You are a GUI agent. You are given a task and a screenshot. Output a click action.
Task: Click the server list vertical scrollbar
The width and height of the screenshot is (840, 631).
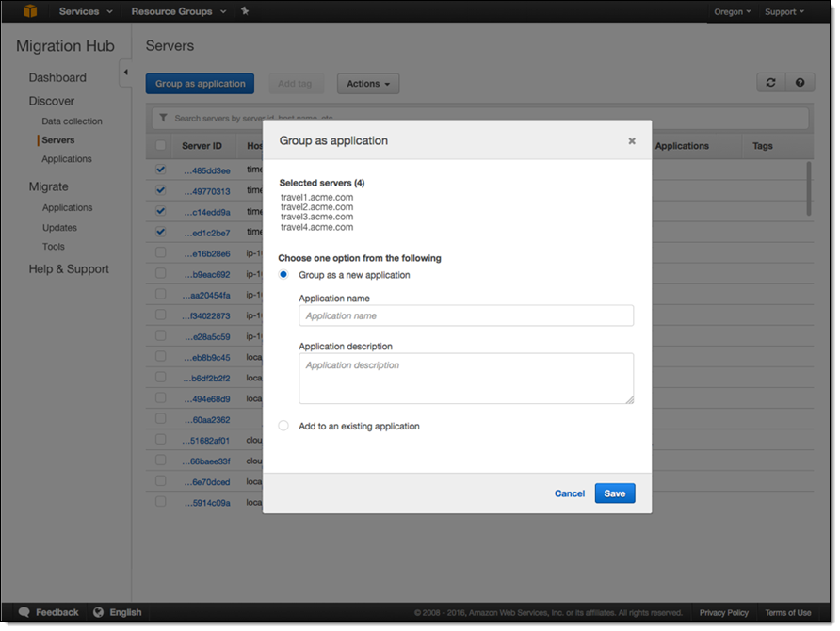pyautogui.click(x=807, y=188)
